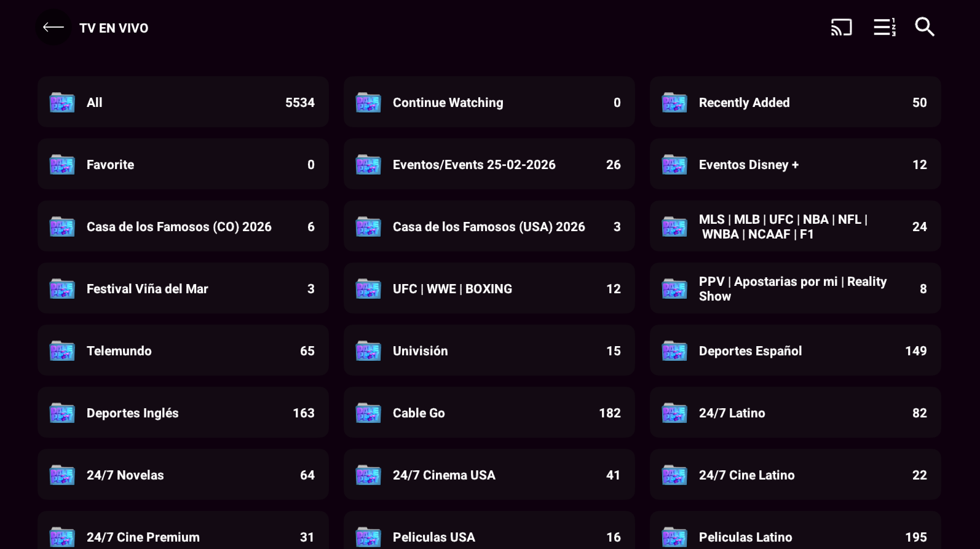Open Casa de los Famosos (CO) 2026
Screen dimensions: 980x549
183,227
